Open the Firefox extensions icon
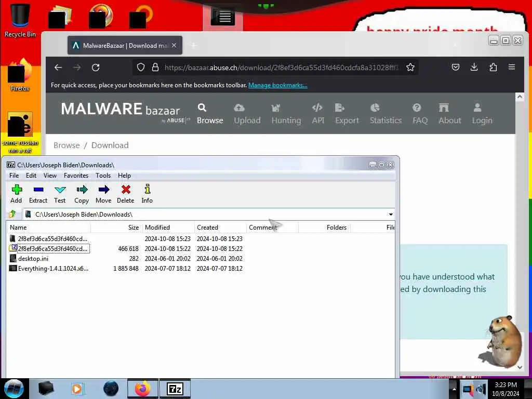The width and height of the screenshot is (532, 399). [x=493, y=67]
